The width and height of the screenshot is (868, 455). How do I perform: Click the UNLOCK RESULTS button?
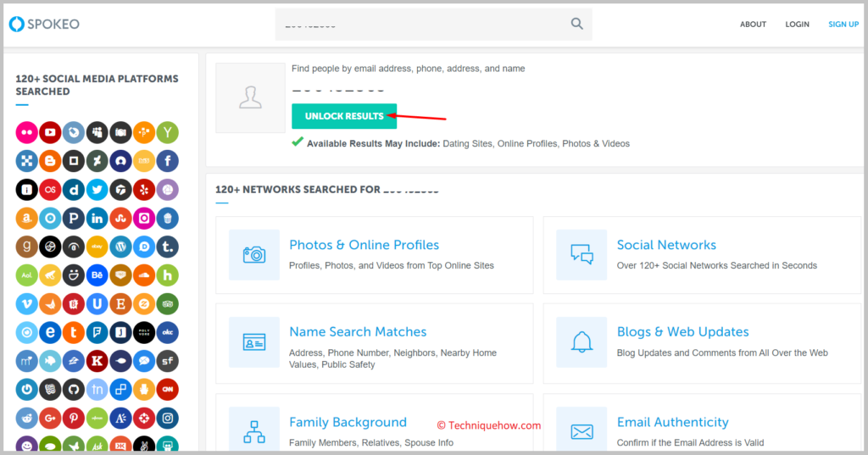pyautogui.click(x=344, y=116)
